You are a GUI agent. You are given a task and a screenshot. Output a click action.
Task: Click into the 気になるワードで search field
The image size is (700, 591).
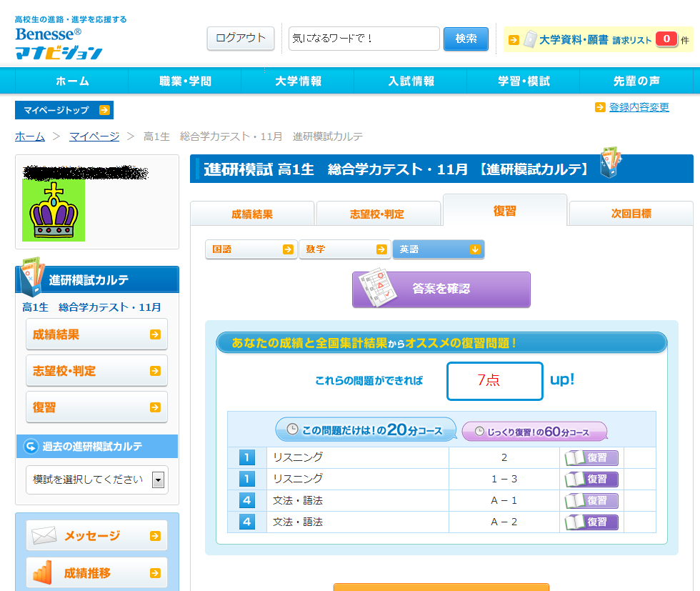(x=364, y=39)
